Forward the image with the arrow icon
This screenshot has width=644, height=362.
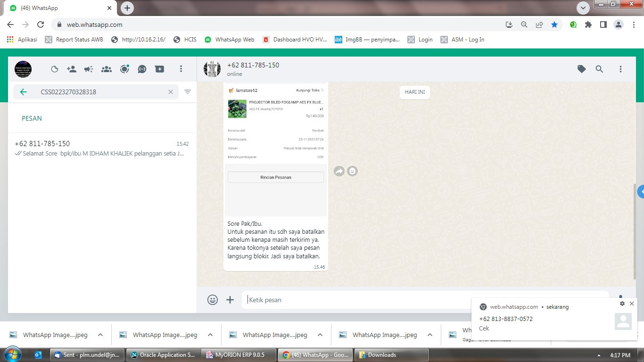point(339,171)
